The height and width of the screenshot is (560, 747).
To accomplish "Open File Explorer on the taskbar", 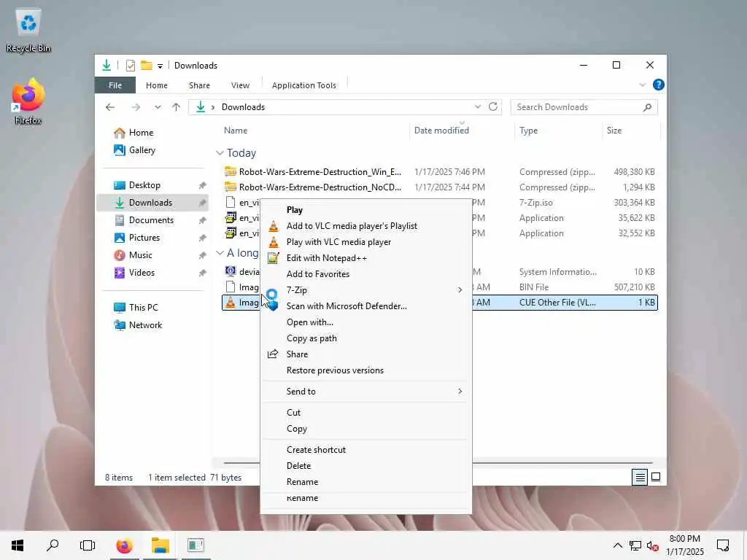I will 160,545.
